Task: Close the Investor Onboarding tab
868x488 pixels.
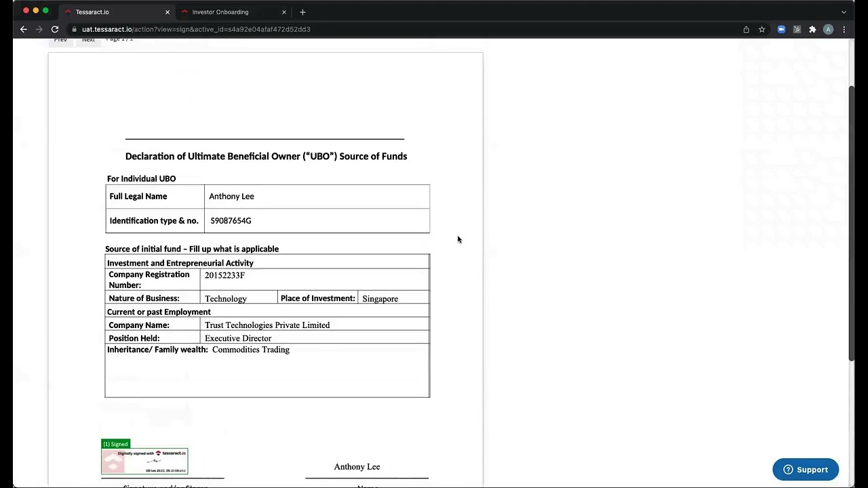Action: click(284, 12)
